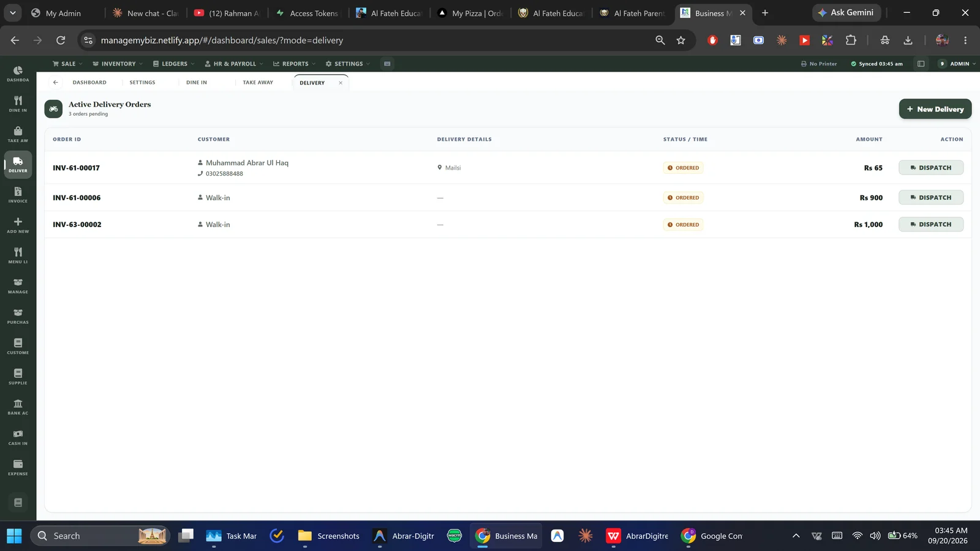Expand the SALE menu dropdown

(x=67, y=64)
